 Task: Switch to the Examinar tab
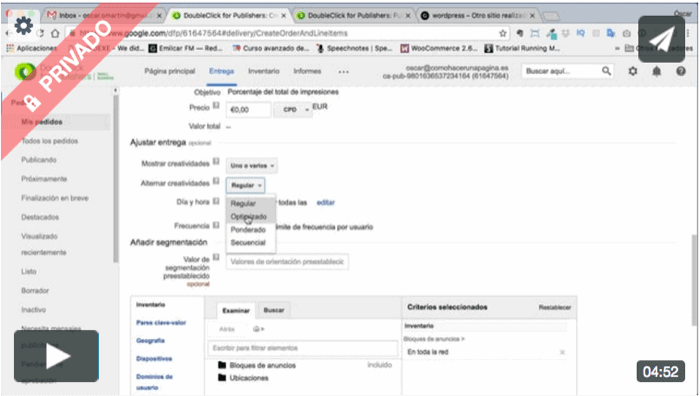[x=236, y=310]
